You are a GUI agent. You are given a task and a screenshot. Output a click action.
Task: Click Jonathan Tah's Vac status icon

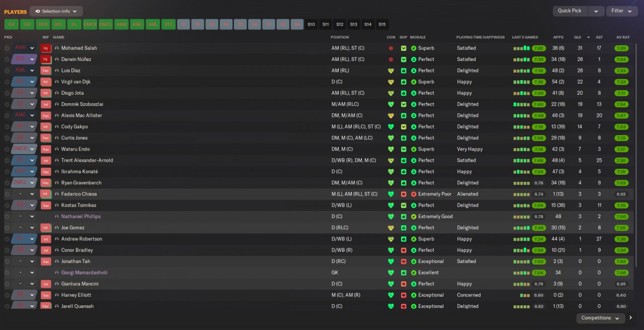point(46,261)
